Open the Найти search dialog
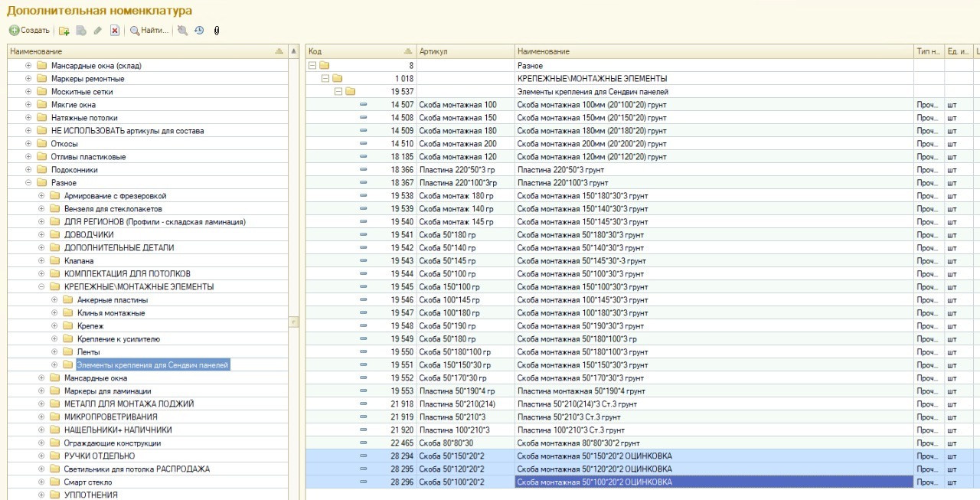Viewport: 980px width, 500px height. pos(149,31)
